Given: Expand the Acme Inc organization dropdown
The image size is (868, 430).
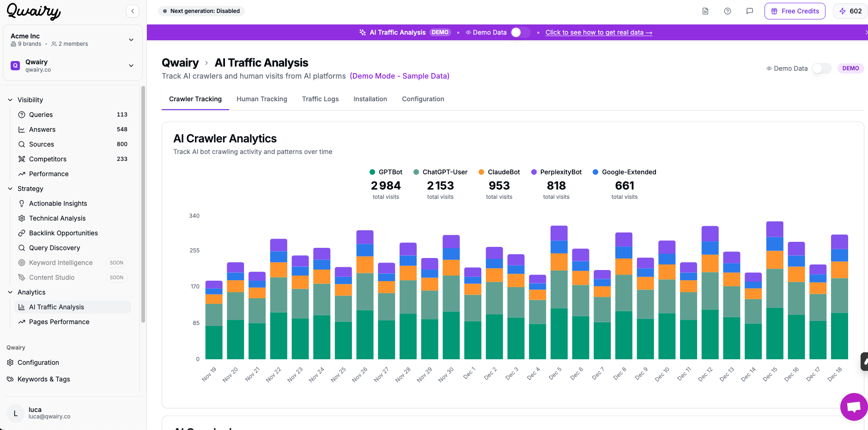Looking at the screenshot, I should tap(73, 40).
